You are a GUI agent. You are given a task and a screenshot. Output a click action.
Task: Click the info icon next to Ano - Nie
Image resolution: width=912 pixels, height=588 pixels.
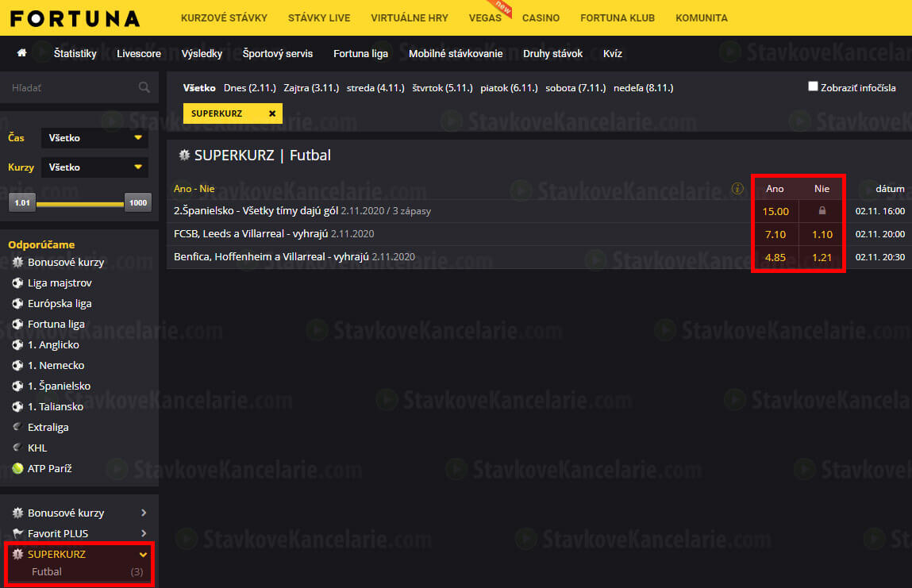737,188
